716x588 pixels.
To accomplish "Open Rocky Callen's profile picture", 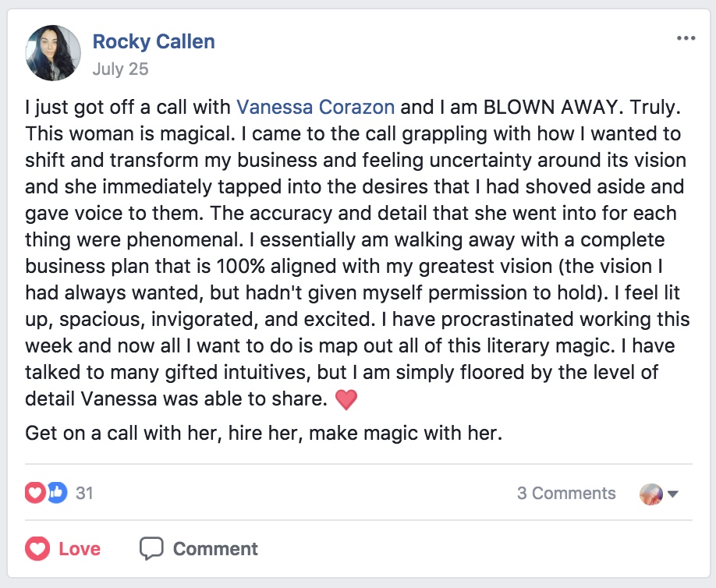I will tap(53, 53).
